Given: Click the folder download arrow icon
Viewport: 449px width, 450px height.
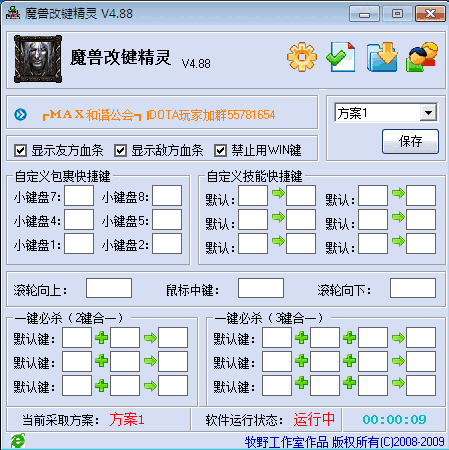Looking at the screenshot, I should point(382,57).
